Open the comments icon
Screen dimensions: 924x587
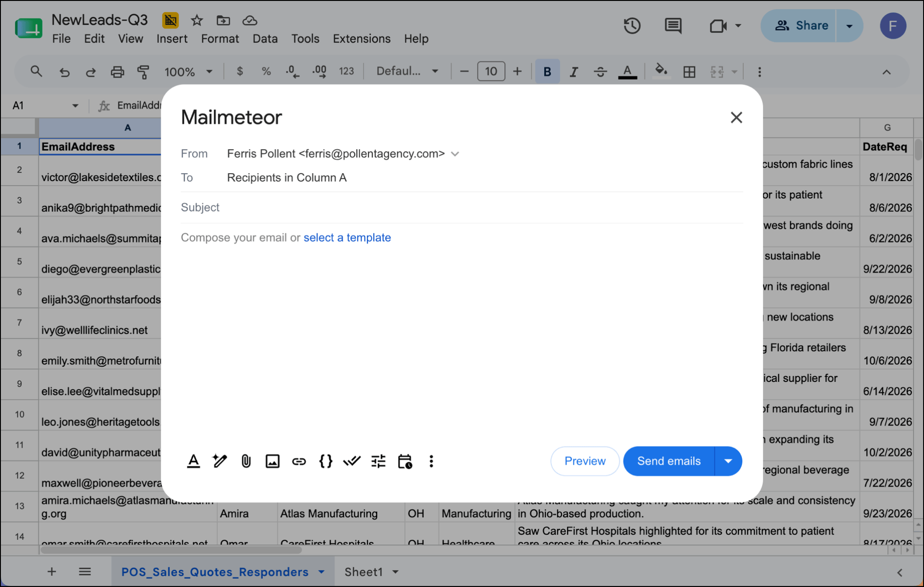(673, 25)
